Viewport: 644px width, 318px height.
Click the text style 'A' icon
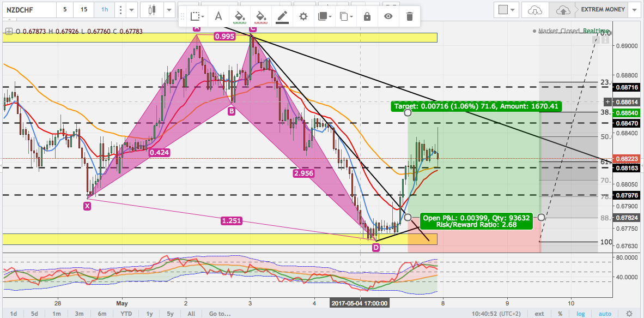tap(218, 16)
